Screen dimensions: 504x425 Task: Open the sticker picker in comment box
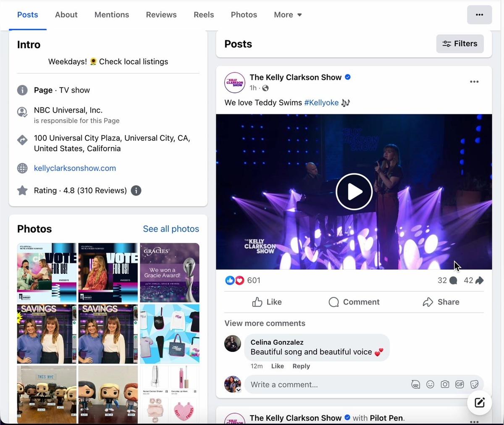click(x=474, y=384)
